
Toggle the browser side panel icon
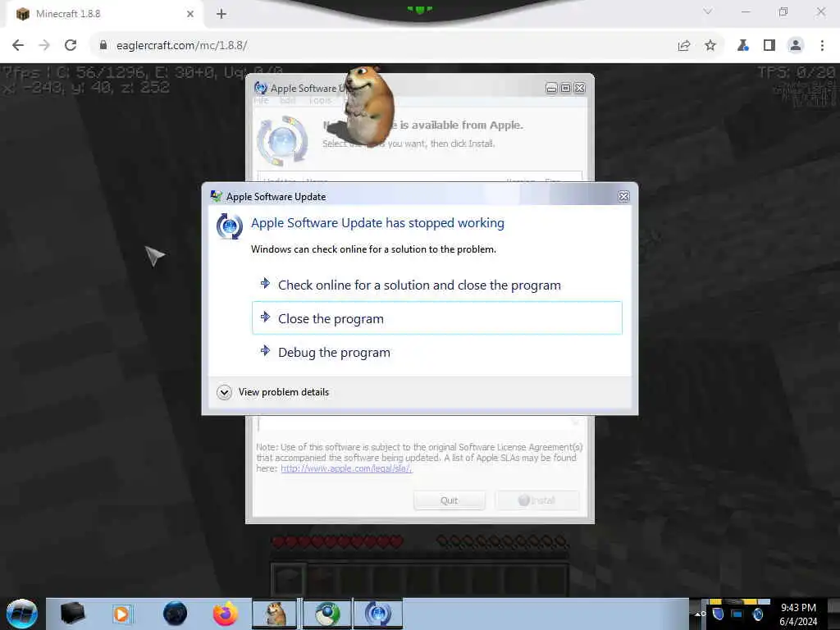coord(769,46)
